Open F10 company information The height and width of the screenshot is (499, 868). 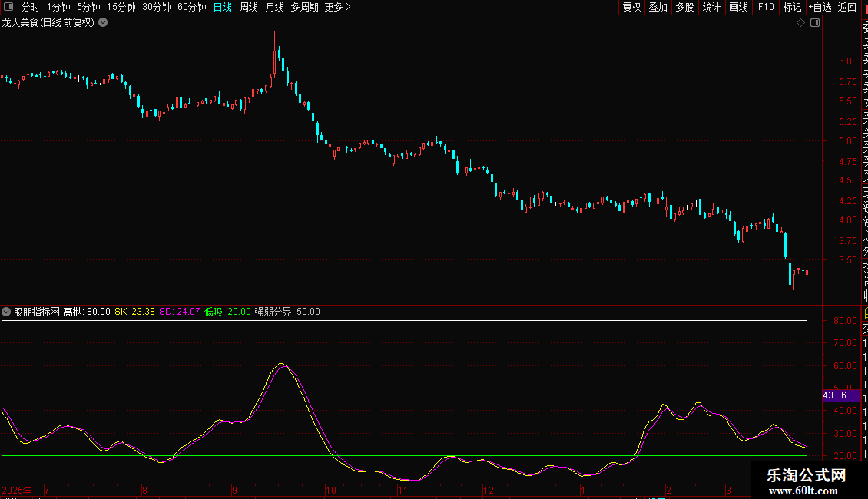[x=765, y=7]
